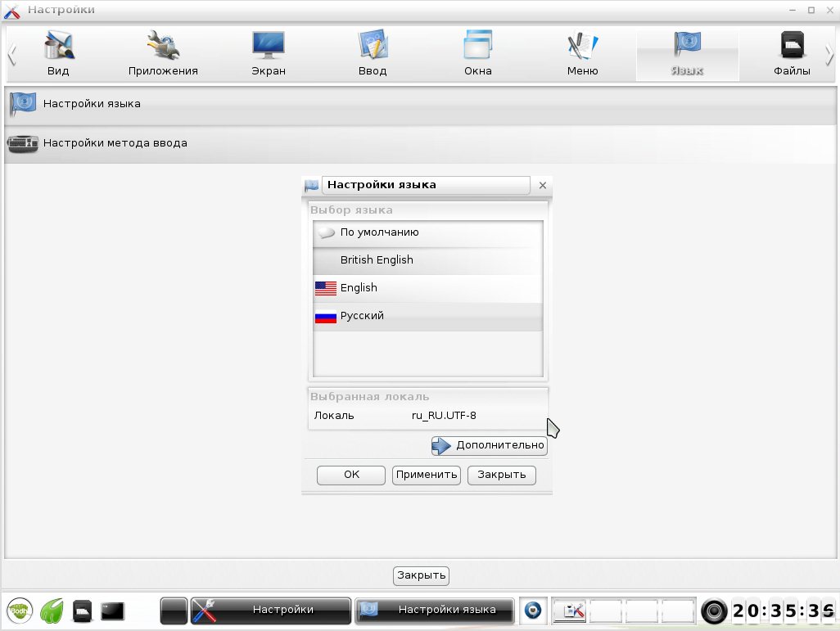Open the Вид (Look) settings category

click(x=58, y=54)
